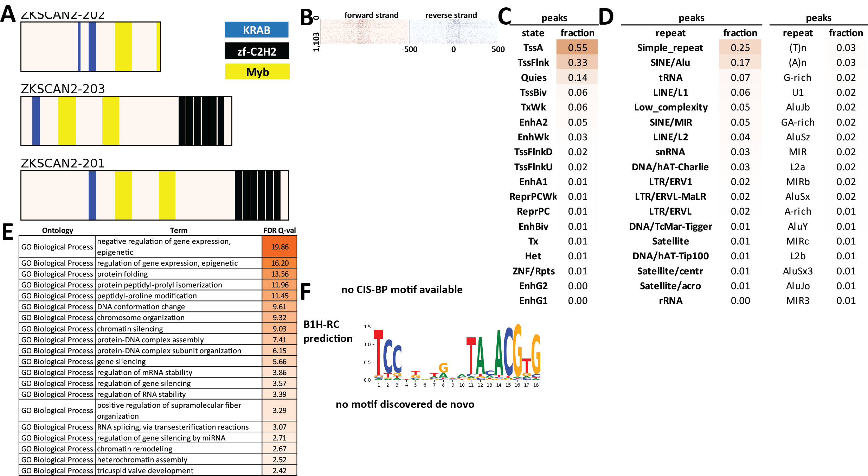
Task: Click the FDR Q-val column header
Action: coord(279,230)
